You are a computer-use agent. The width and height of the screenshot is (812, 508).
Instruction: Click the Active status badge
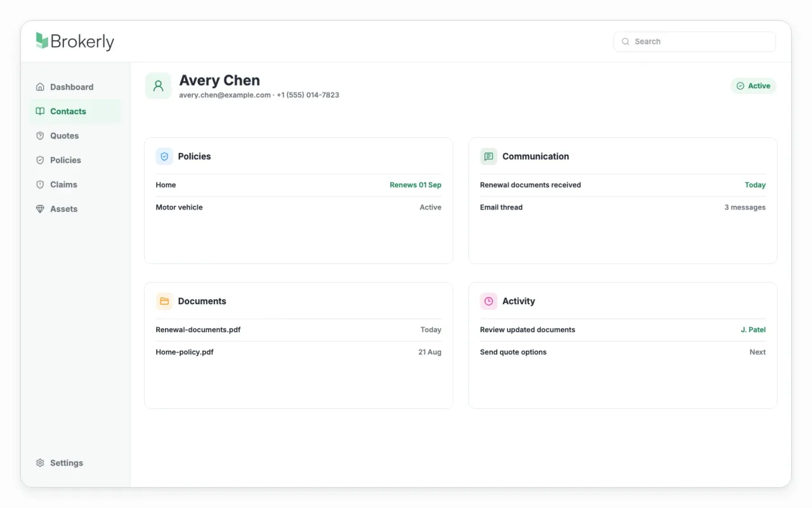pyautogui.click(x=754, y=86)
